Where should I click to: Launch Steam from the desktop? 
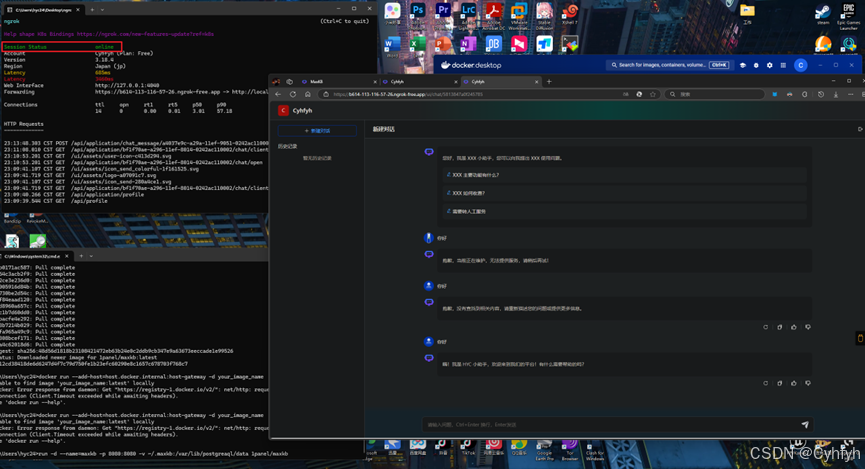823,12
